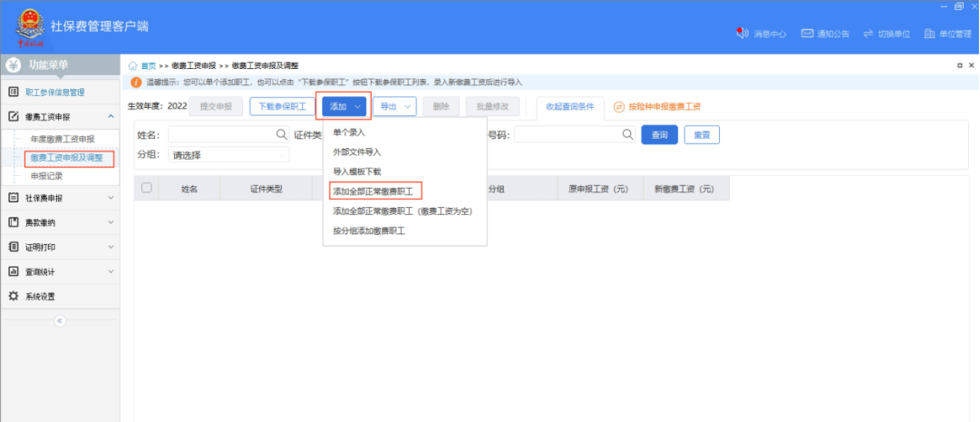This screenshot has height=422, width=980.
Task: Click the 分组 column header
Action: click(496, 188)
